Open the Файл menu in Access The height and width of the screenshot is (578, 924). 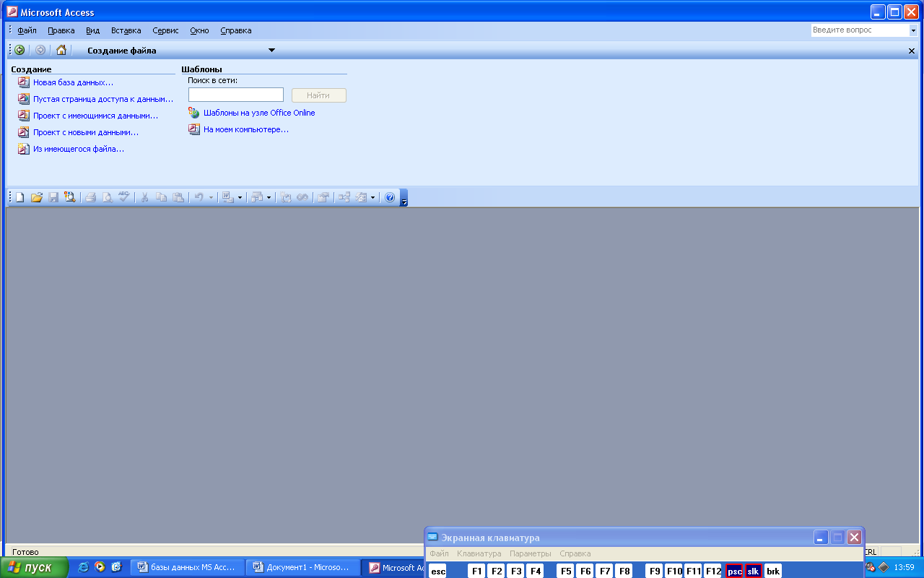27,30
